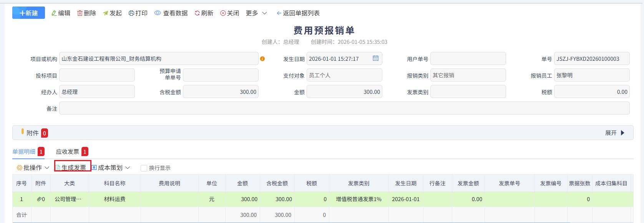This screenshot has height=223, width=644.
Task: Expand the 成本策划 dropdown
Action: 111,168
